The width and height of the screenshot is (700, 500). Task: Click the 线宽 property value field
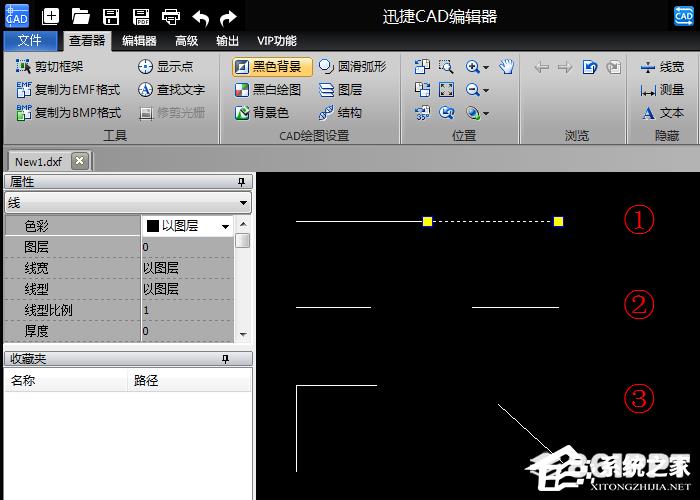click(187, 268)
